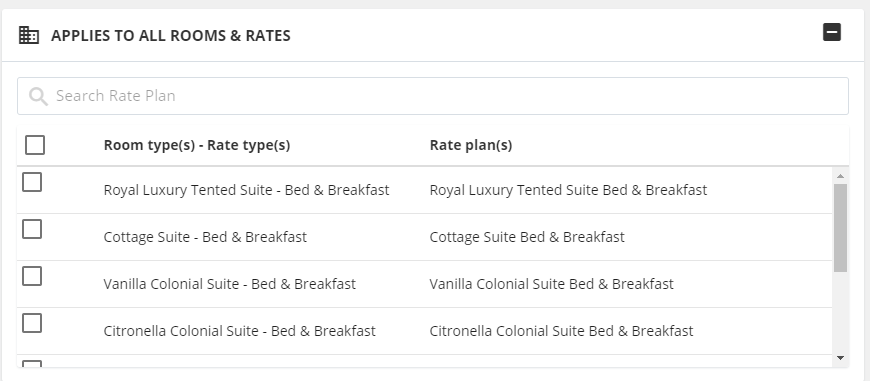Tick the partially visible checkbox at list bottom
Screen dimensions: 870x381
[x=32, y=364]
